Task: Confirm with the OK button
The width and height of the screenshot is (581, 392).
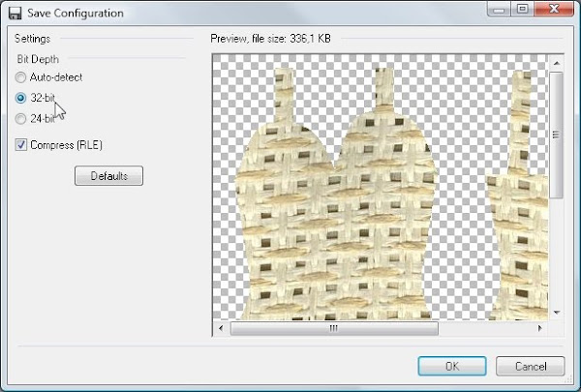Action: pyautogui.click(x=452, y=366)
